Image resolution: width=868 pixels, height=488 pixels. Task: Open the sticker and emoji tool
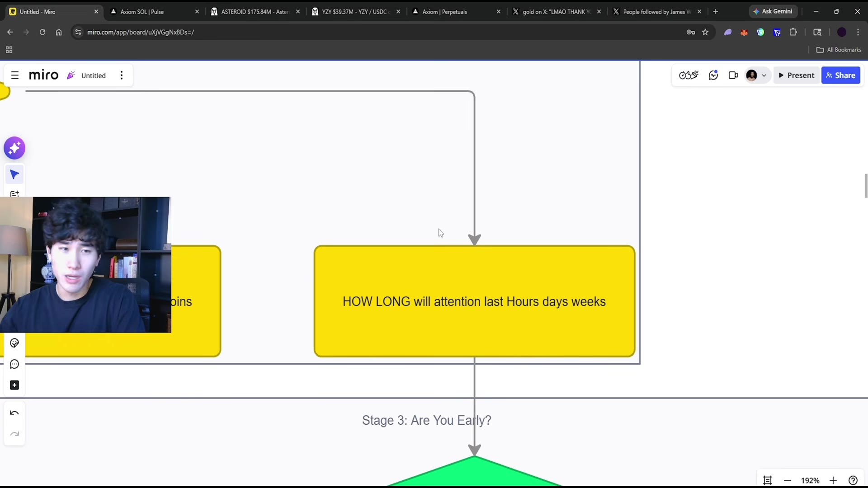(14, 343)
